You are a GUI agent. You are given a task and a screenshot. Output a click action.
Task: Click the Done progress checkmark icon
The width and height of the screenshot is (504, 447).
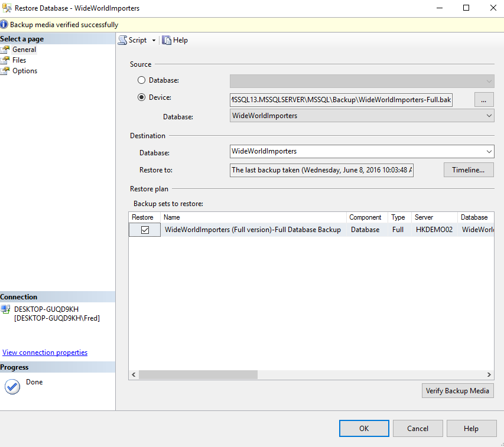[x=12, y=386]
